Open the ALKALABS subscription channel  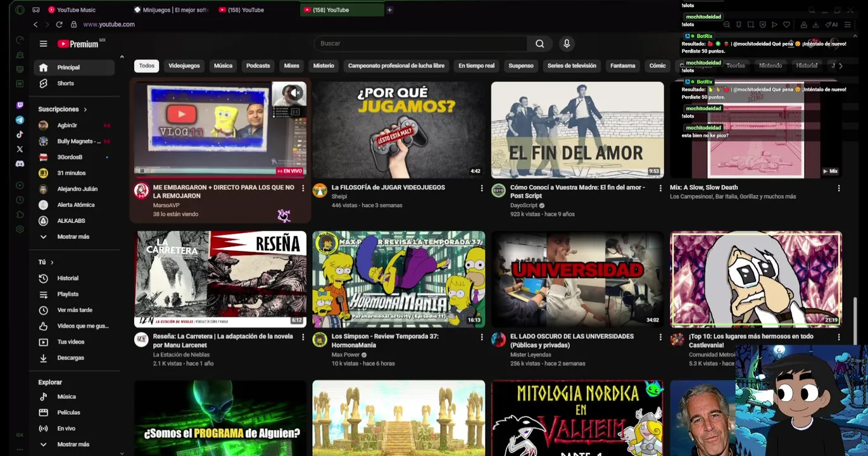(75, 221)
